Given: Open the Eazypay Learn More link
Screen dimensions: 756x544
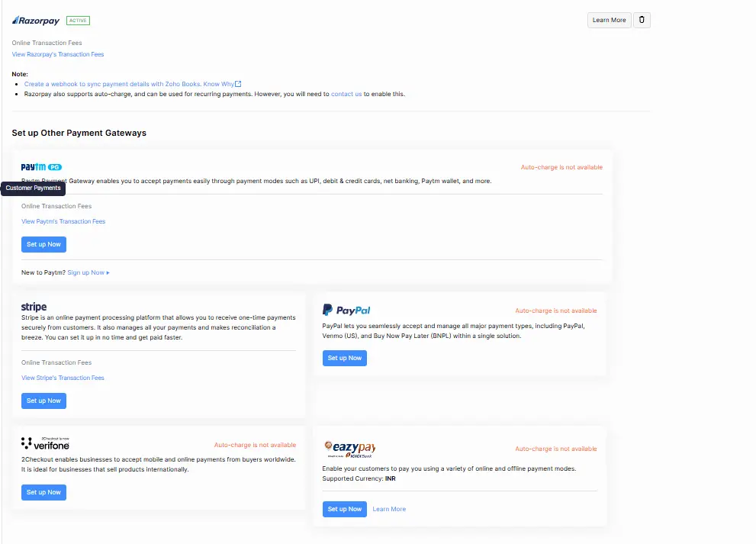Looking at the screenshot, I should [389, 509].
